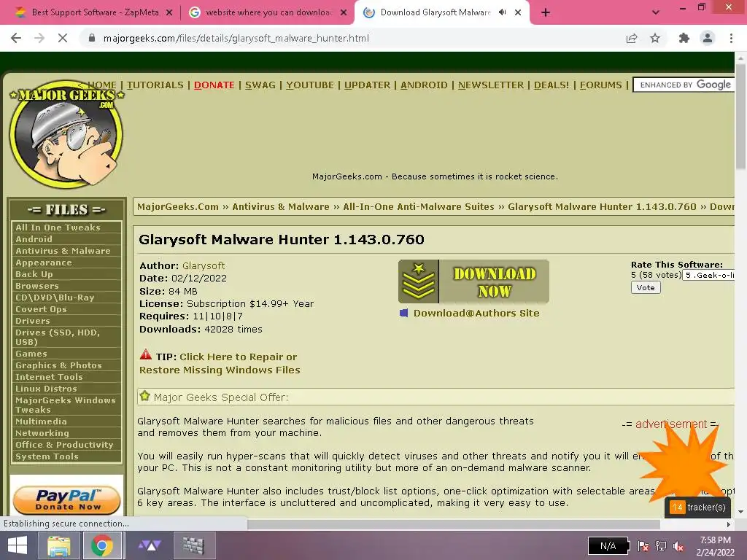
Task: Click the network tray icon
Action: point(661,546)
